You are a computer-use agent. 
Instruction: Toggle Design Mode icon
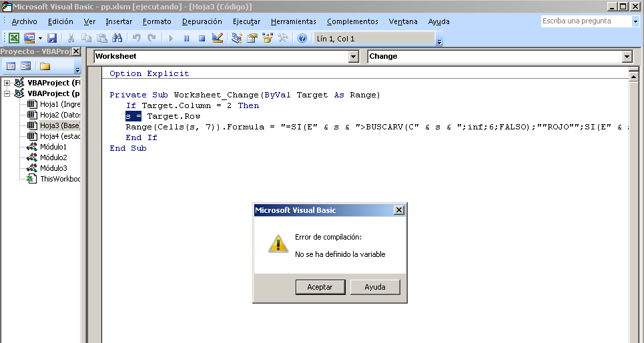218,38
